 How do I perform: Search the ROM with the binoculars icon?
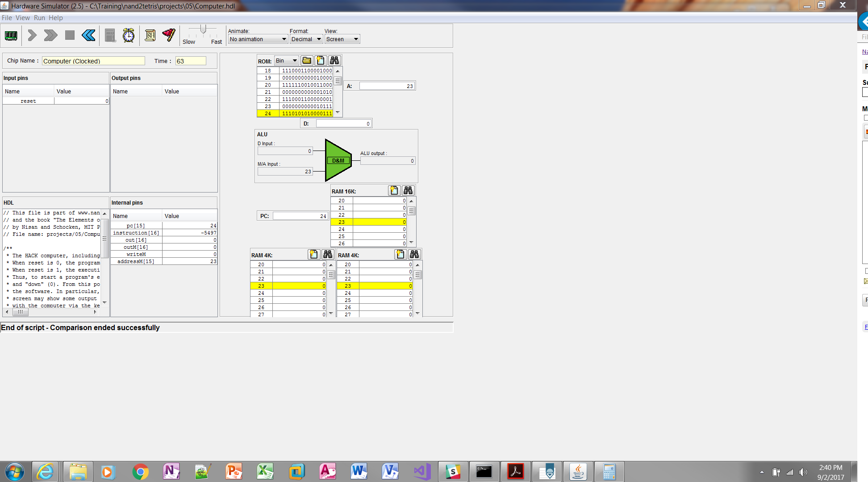click(x=334, y=60)
